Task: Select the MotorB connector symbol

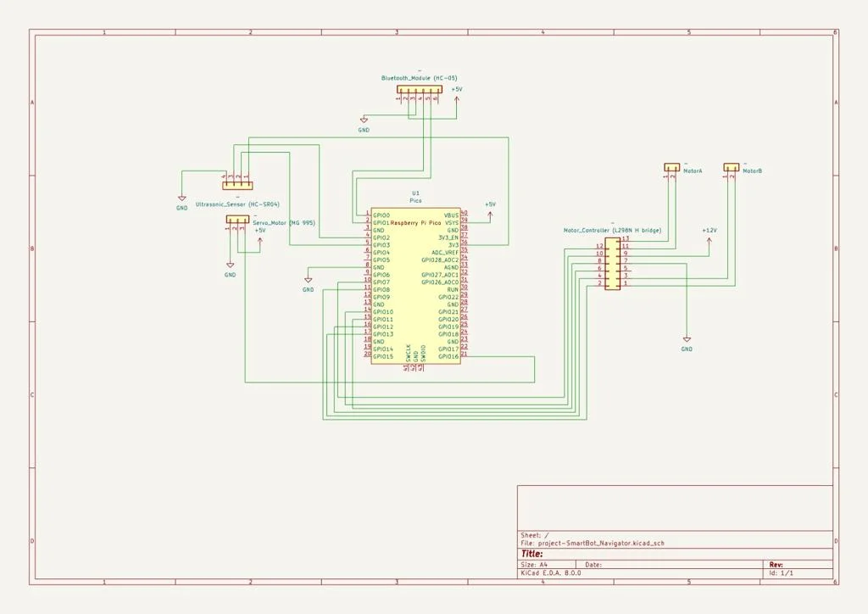Action: pos(732,168)
